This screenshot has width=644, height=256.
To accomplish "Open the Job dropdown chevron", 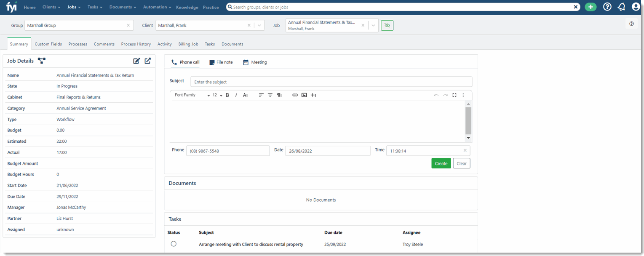I will pos(373,25).
